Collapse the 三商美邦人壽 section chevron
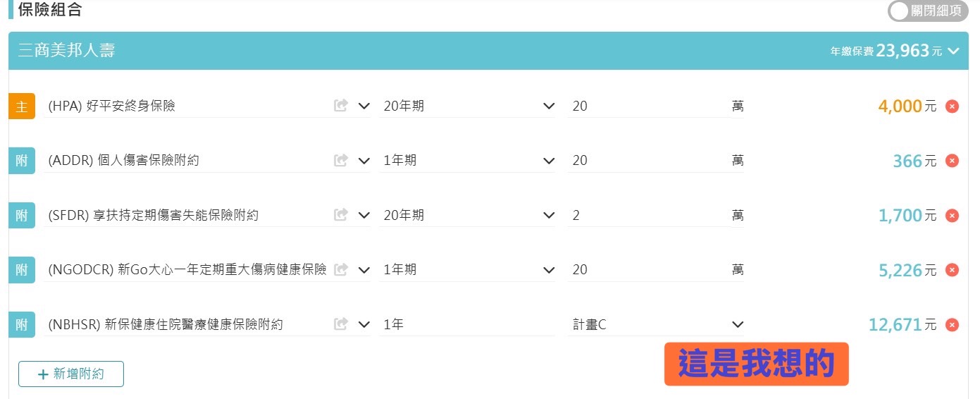Image resolution: width=980 pixels, height=399 pixels. tap(954, 51)
